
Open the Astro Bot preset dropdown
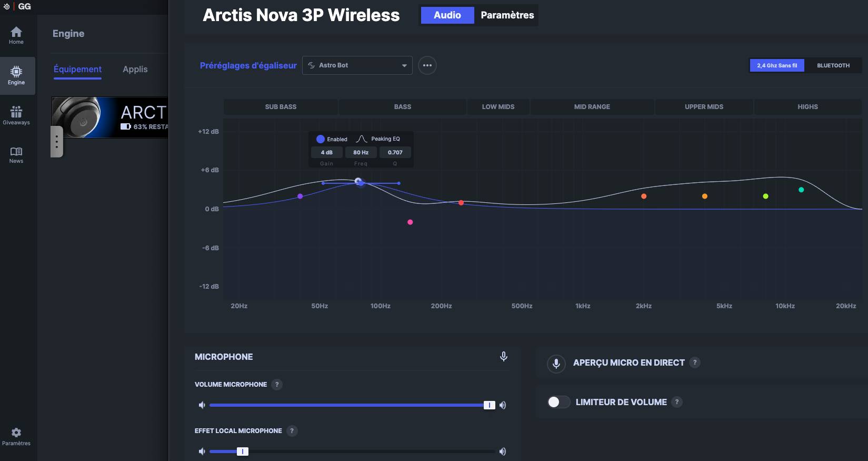(357, 65)
